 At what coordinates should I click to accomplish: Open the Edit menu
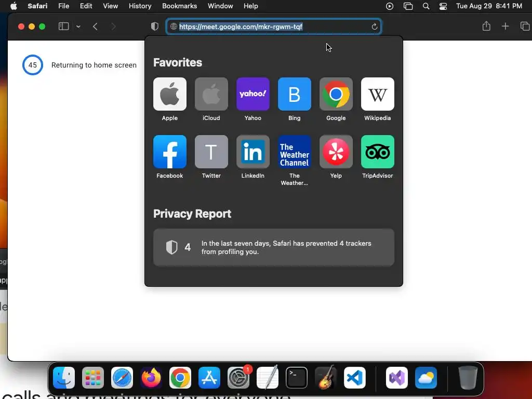(86, 6)
